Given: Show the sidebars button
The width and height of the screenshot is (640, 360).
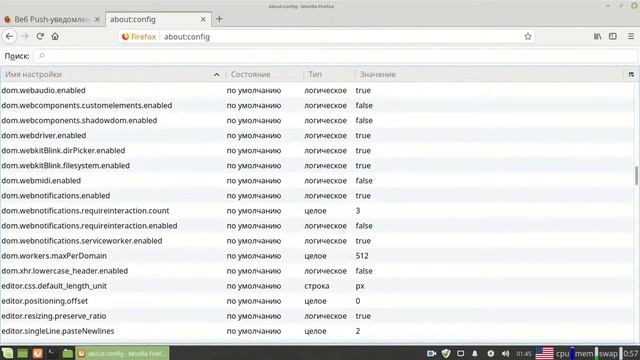Looking at the screenshot, I should 613,36.
